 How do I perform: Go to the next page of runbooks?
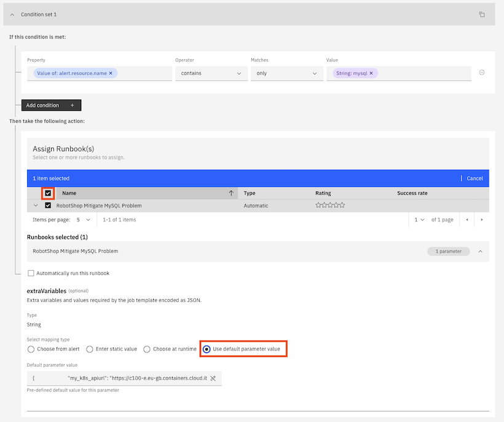[x=481, y=220]
